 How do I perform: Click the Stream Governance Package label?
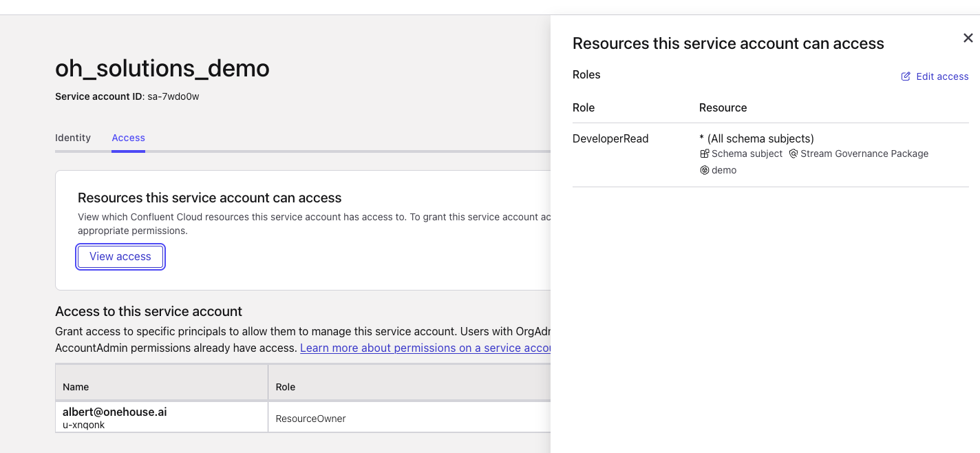coord(864,154)
